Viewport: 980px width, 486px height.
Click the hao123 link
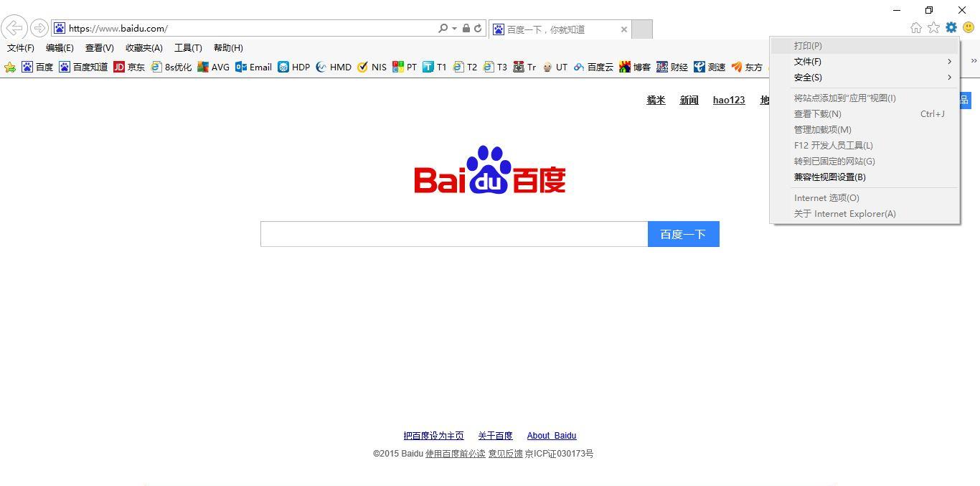[729, 101]
